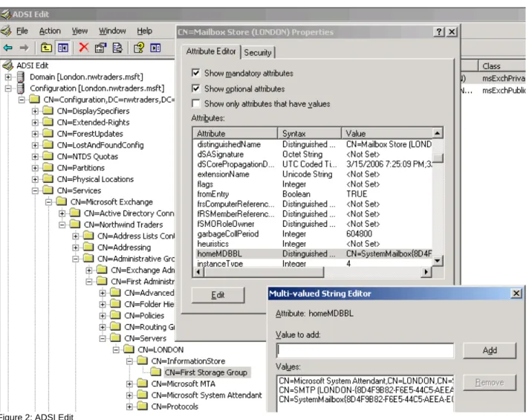This screenshot has height=420, width=529.
Task: Click the red Delete X toolbar icon
Action: pyautogui.click(x=83, y=48)
